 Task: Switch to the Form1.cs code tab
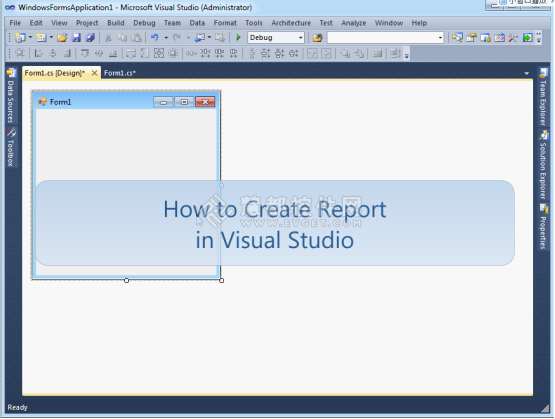pos(120,73)
